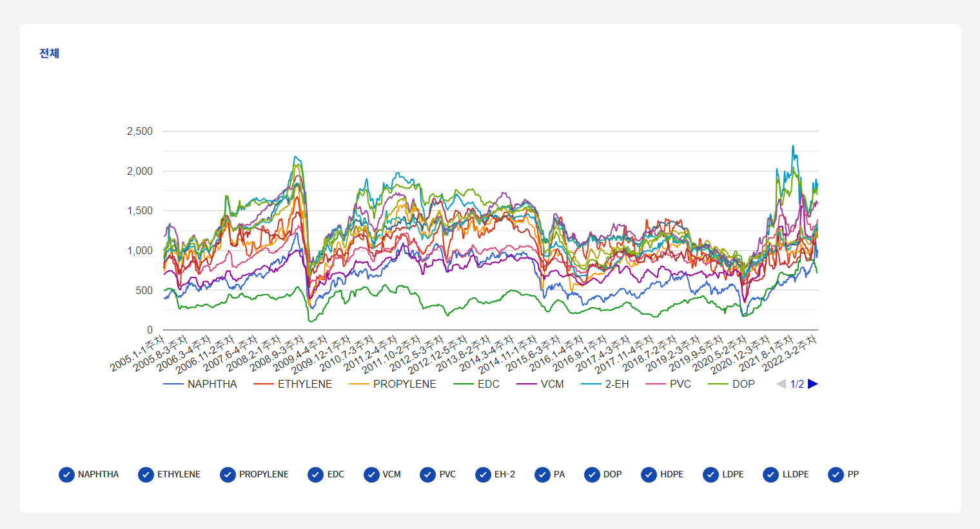
Task: Click the 2005.1-1주차 x-axis label
Action: tap(137, 353)
